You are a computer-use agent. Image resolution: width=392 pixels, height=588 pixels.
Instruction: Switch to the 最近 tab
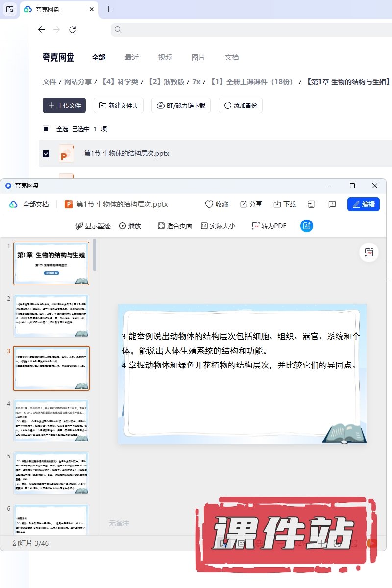[x=132, y=57]
